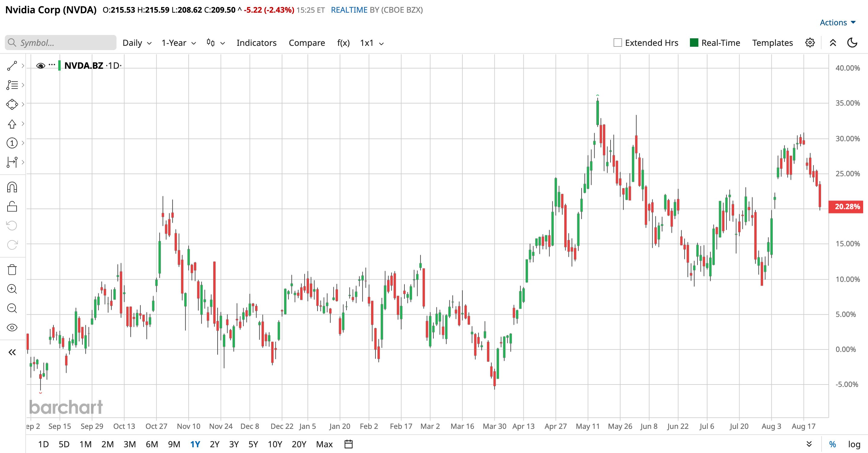Expand the measurement tool options arrow
Viewport: 868px width, 453px height.
click(x=23, y=162)
